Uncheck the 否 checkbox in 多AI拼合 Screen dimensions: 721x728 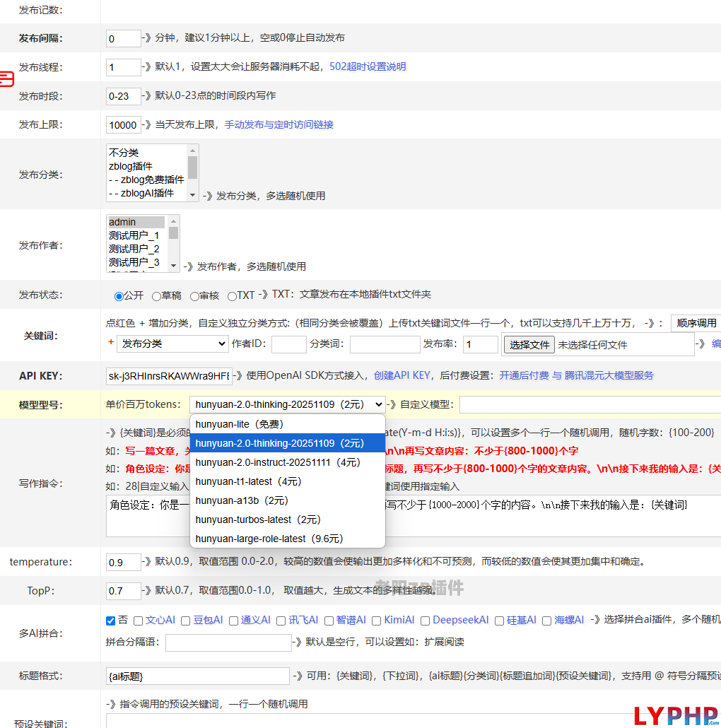[x=110, y=621]
